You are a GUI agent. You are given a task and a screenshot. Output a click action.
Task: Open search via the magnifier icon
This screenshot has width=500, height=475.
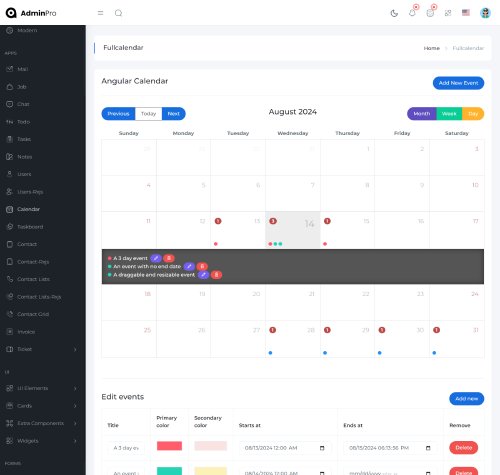point(118,13)
